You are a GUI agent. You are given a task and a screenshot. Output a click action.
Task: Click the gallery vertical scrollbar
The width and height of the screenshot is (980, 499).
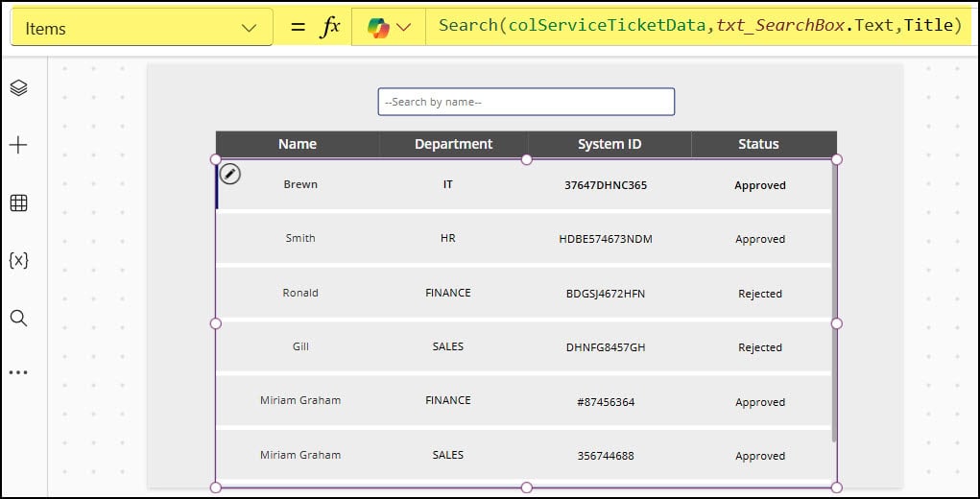[834, 301]
